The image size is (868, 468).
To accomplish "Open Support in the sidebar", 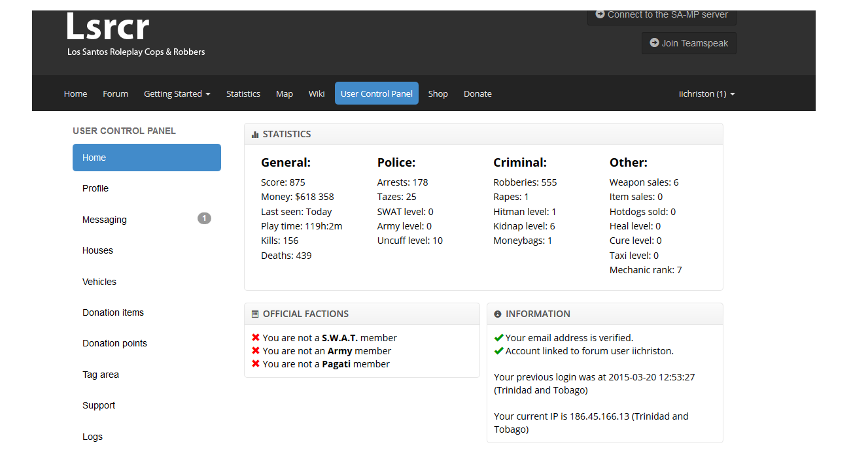I will [x=147, y=405].
